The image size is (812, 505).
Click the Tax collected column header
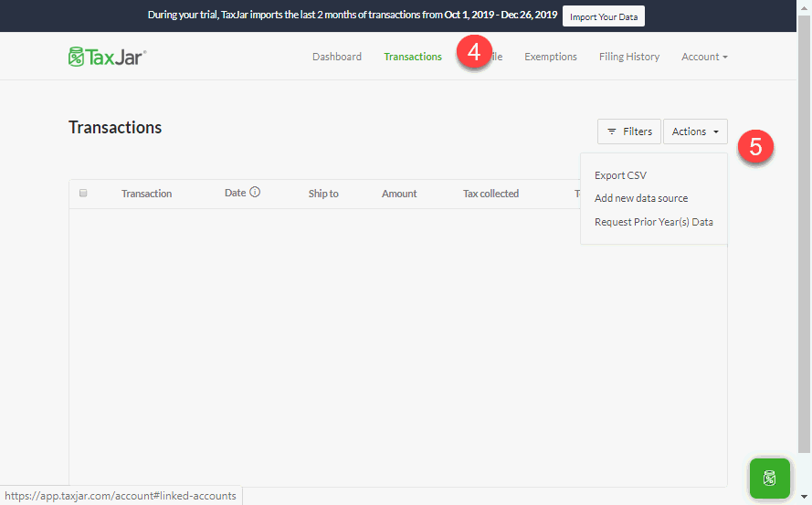tap(490, 194)
